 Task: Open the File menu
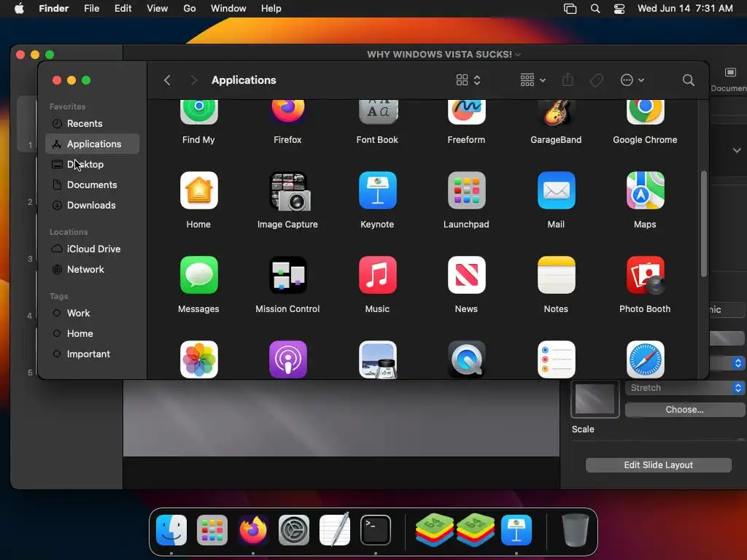pos(91,9)
